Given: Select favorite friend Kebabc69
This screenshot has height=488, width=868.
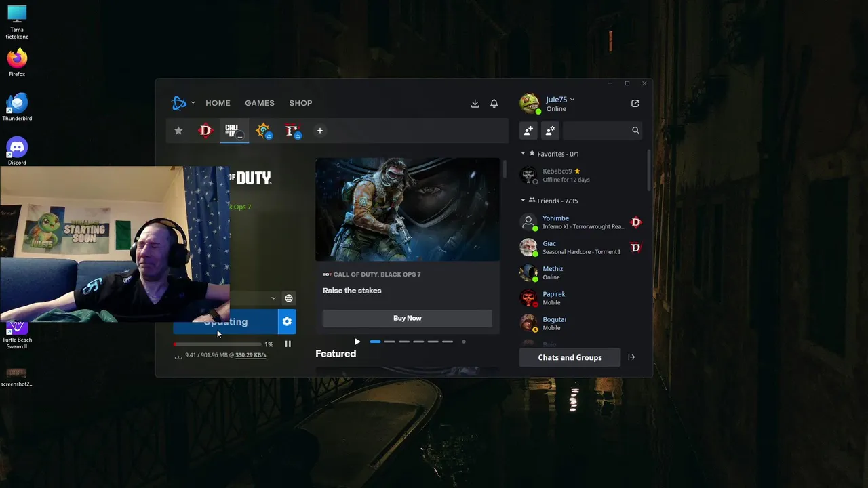Looking at the screenshot, I should 580,175.
